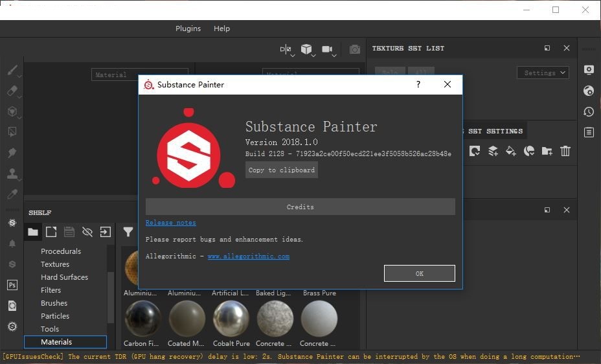Close the Substance Painter about dialog
This screenshot has height=364, width=601.
tap(448, 84)
